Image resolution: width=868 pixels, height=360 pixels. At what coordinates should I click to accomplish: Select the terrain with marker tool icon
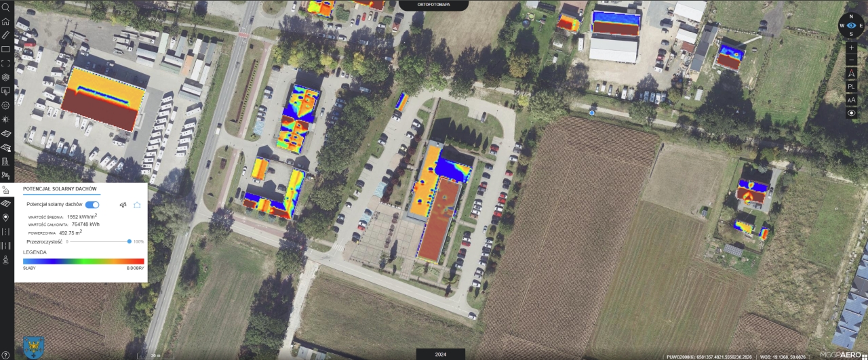tap(5, 147)
